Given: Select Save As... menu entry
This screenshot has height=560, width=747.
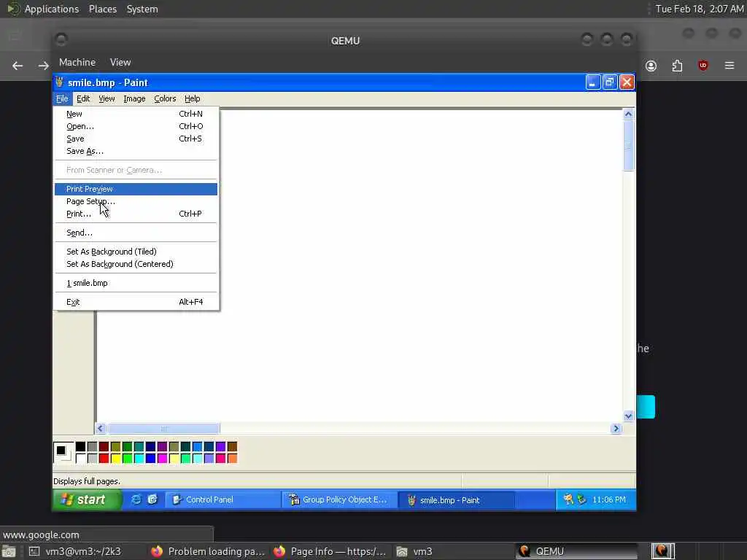Looking at the screenshot, I should click(x=136, y=151).
